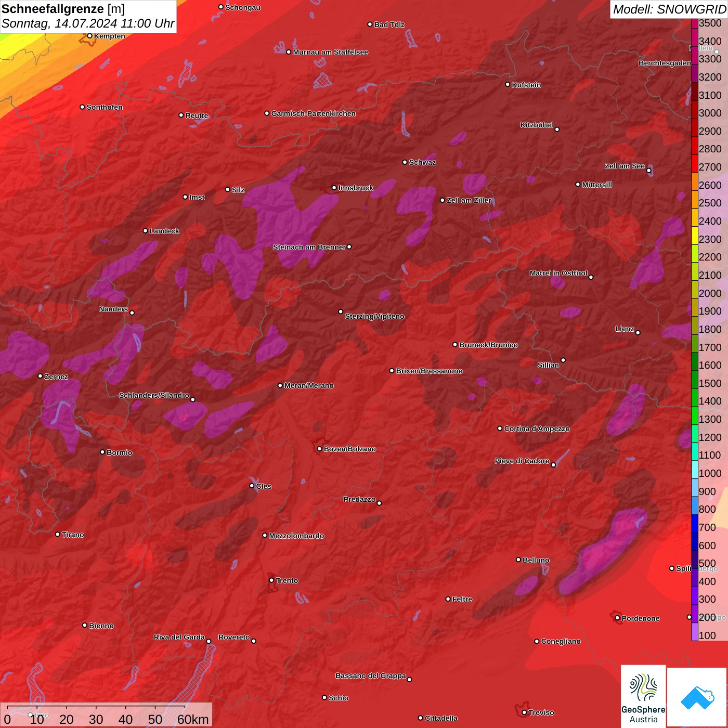Click the 'Bassano del Grappa' map label

371,675
